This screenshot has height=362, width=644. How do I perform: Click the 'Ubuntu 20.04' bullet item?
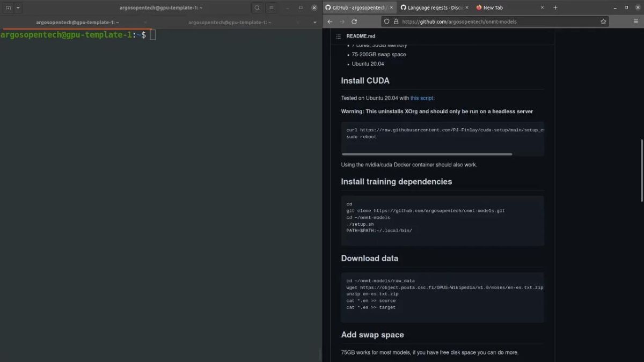[x=368, y=64]
